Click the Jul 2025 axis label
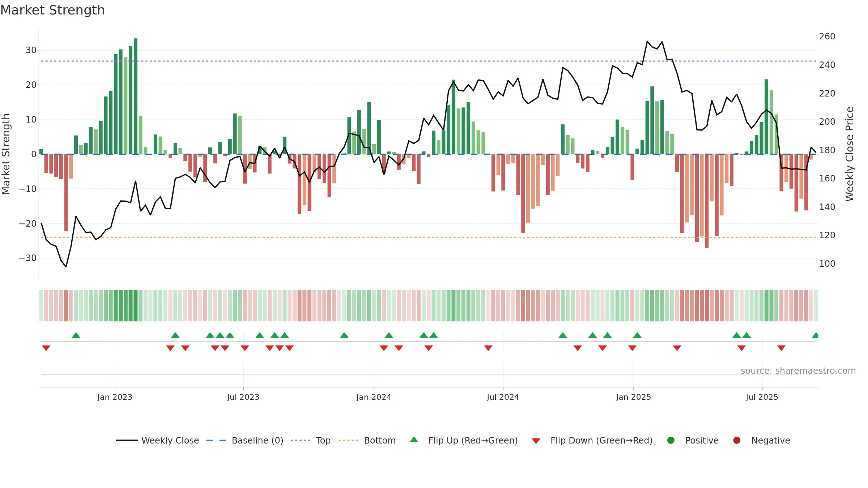Viewport: 868px width, 488px height. coord(762,397)
